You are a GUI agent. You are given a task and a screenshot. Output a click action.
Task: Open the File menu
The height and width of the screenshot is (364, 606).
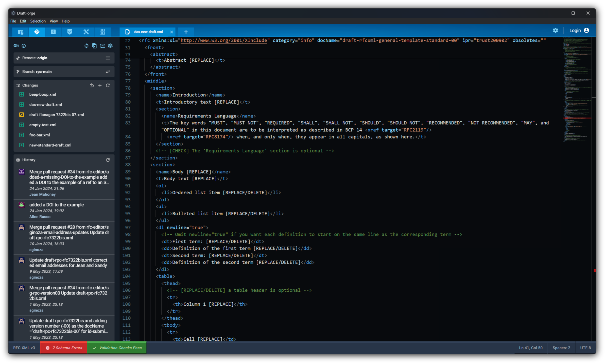(x=13, y=21)
